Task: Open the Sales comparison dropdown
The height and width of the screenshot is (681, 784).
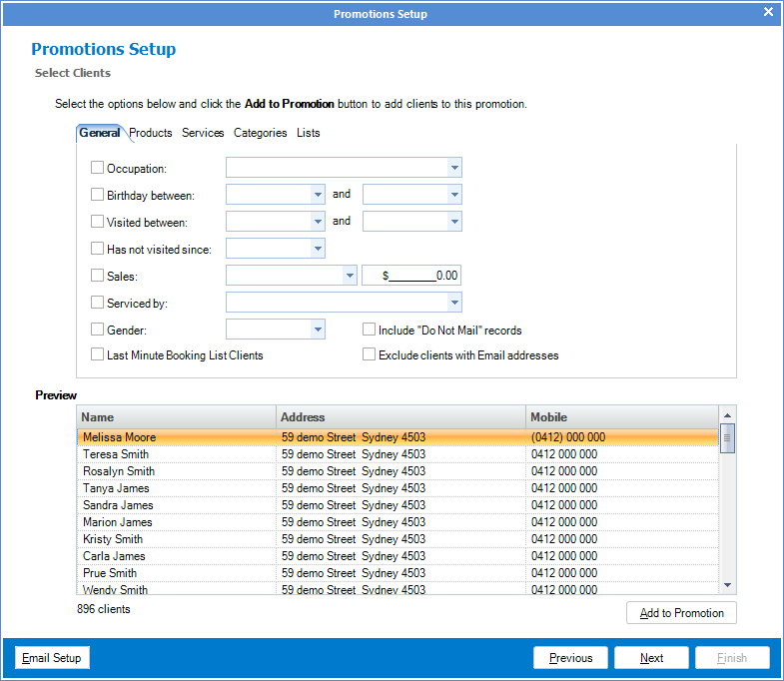Action: [349, 276]
